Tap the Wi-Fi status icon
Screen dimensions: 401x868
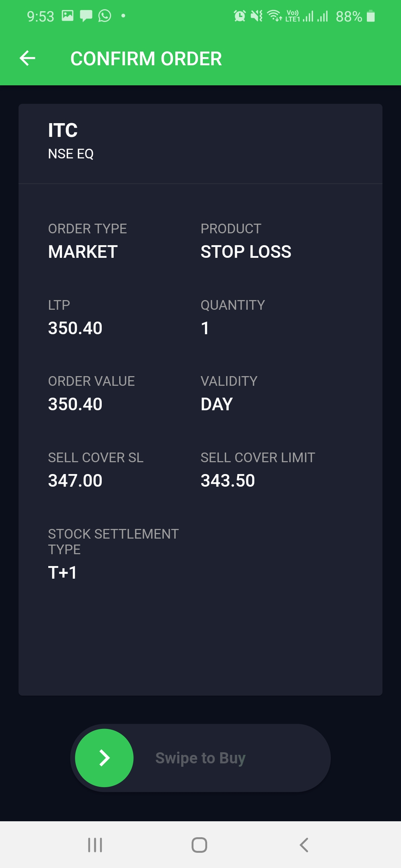coord(274,16)
